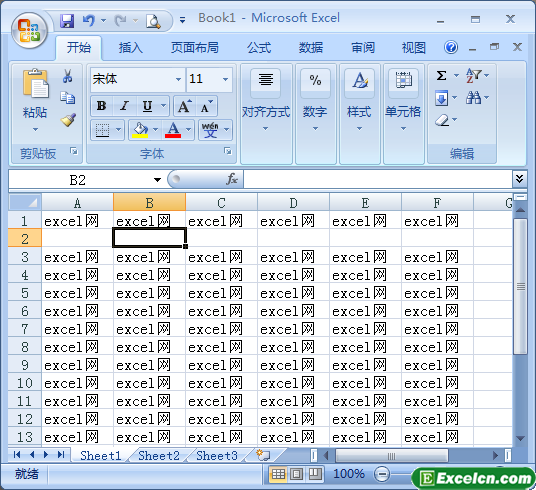Open Sort and Filter icon
Viewport: 536px width, 490px height.
(473, 75)
